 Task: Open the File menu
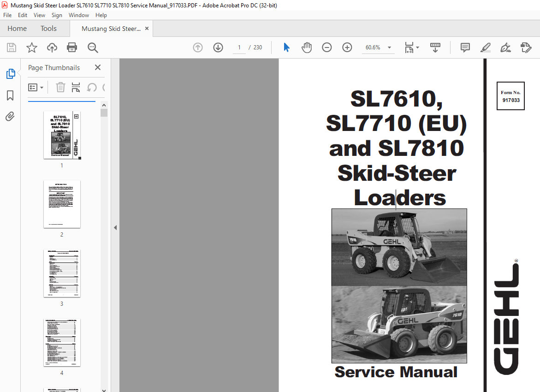click(x=7, y=15)
